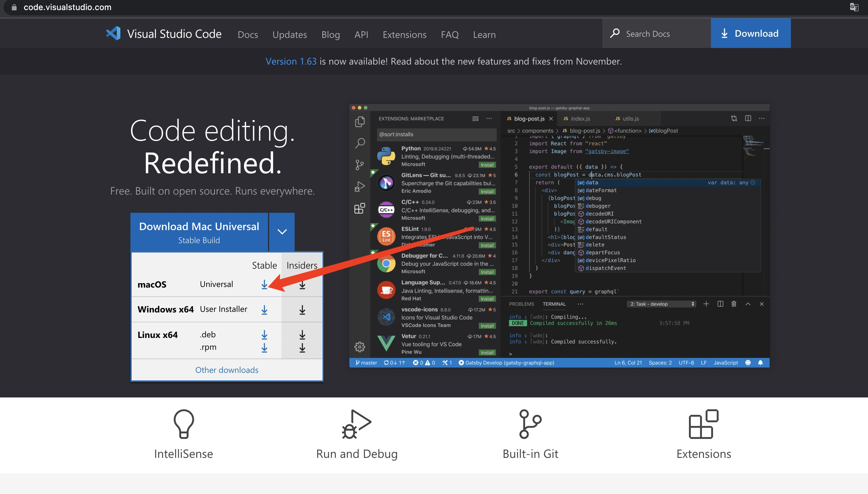Click the Windows x64 row label
This screenshot has height=494, width=868.
click(166, 309)
